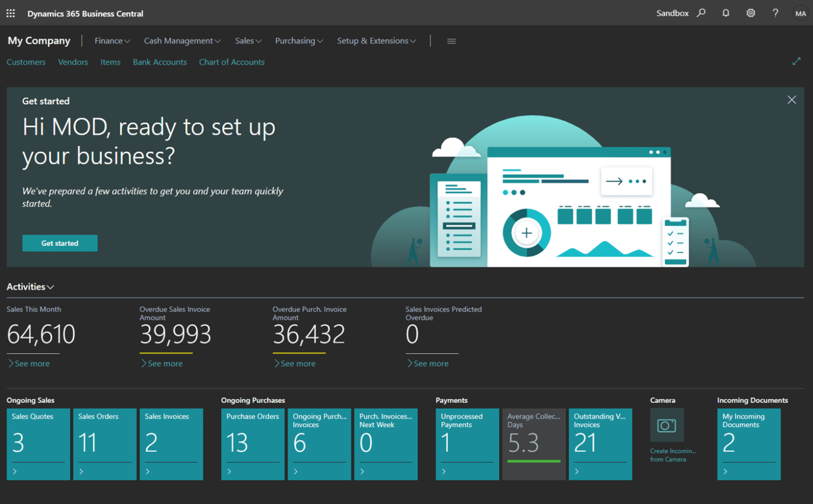This screenshot has height=504, width=813.
Task: Click the My Company heading
Action: click(x=39, y=41)
